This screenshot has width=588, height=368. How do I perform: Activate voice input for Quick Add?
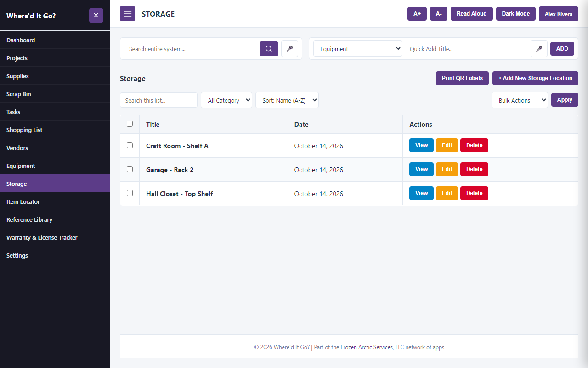pyautogui.click(x=539, y=49)
